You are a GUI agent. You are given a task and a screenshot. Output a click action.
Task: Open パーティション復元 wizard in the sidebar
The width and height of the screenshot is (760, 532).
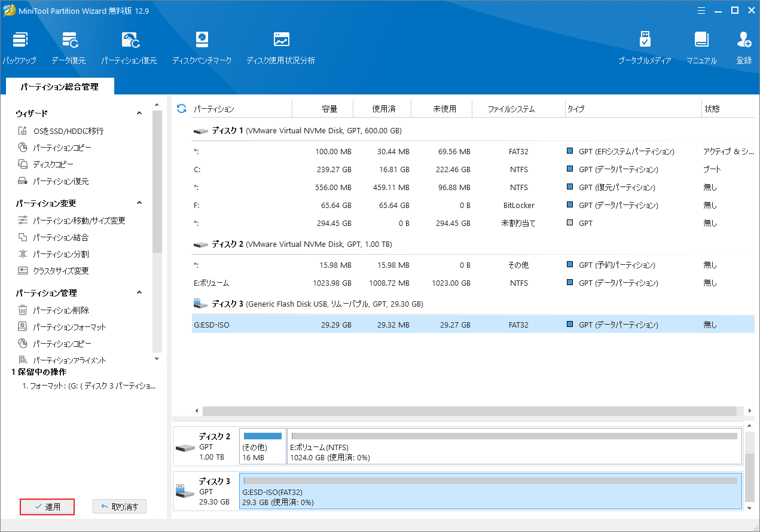[53, 181]
